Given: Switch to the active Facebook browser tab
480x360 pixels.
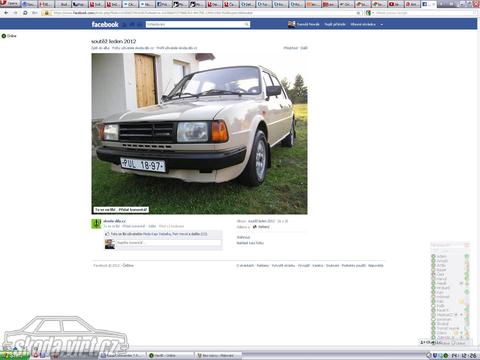Looking at the screenshot, I should [x=428, y=4].
